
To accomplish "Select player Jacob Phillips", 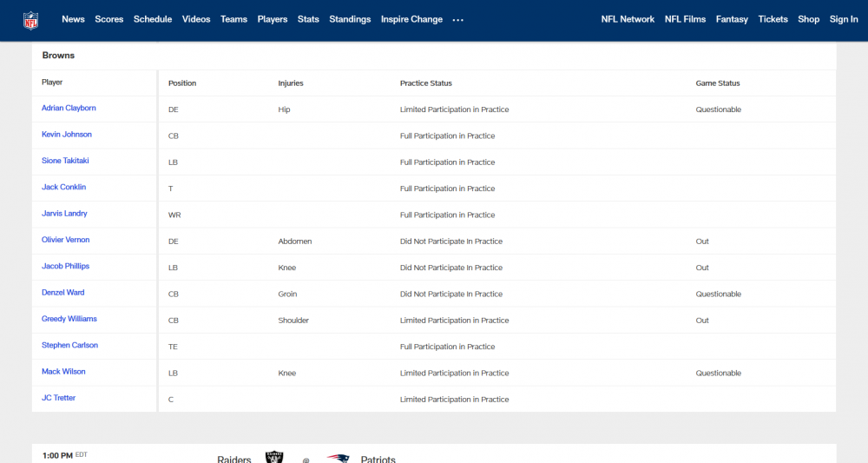I will 65,266.
